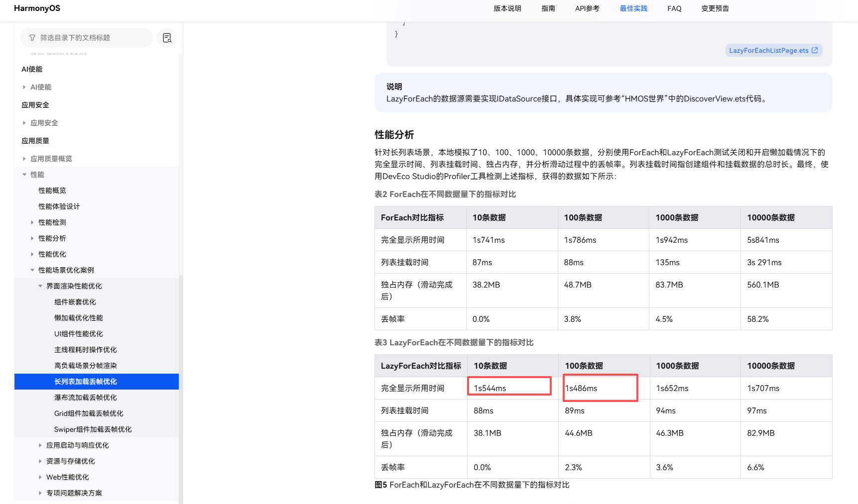Click the 58.2% frame drop cell
Screen dimensions: 858x504
coord(786,319)
